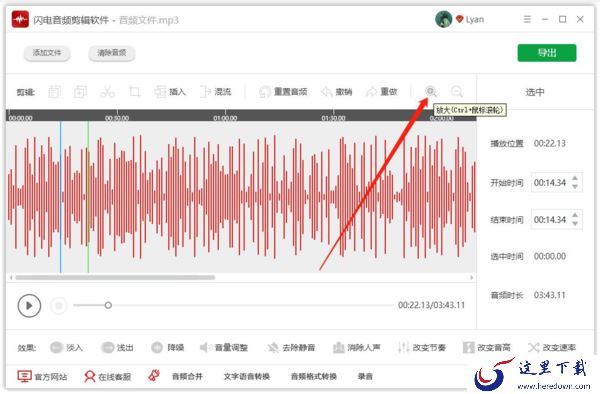This screenshot has width=600, height=394.
Task: Click the 撤销 undo button
Action: point(337,92)
